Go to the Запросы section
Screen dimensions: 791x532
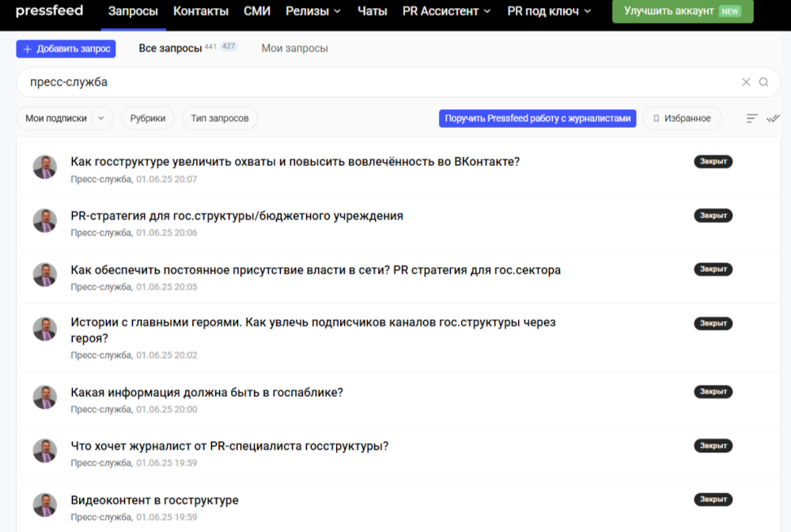[133, 11]
